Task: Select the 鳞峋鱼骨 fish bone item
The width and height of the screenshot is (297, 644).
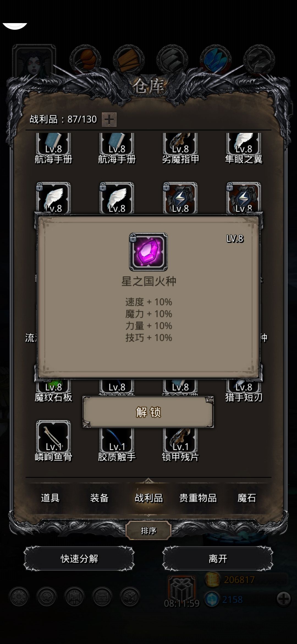Action: (x=53, y=441)
